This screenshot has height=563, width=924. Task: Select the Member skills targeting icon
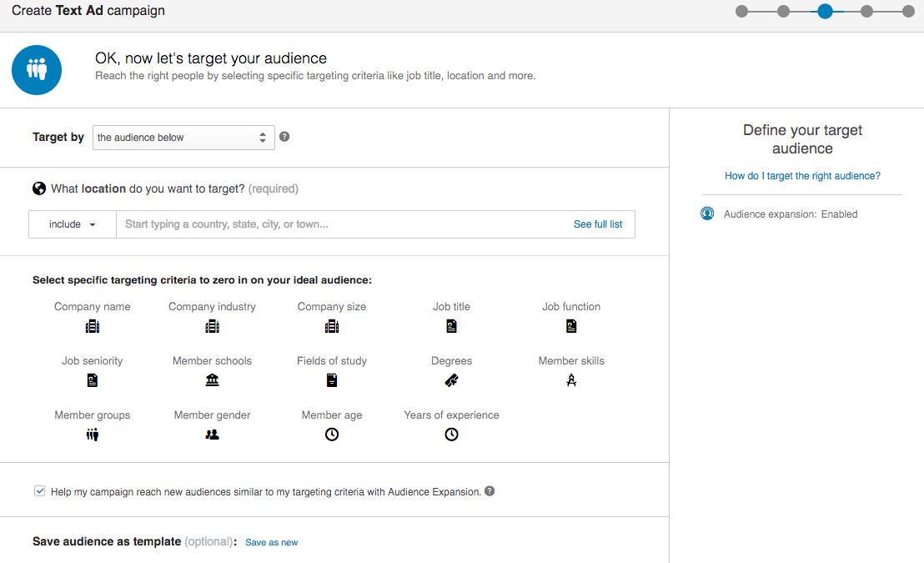click(570, 380)
